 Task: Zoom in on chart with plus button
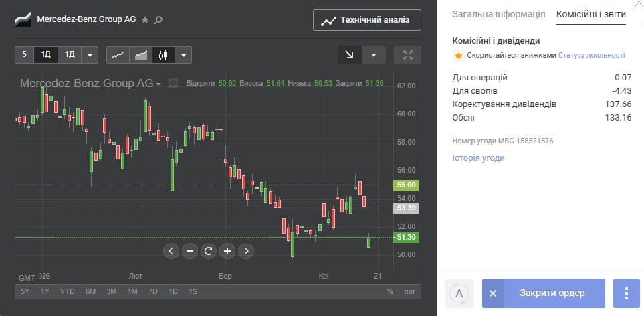pos(227,251)
